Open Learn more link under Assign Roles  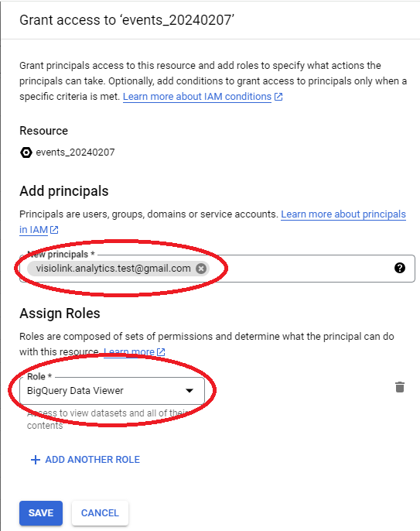[129, 352]
